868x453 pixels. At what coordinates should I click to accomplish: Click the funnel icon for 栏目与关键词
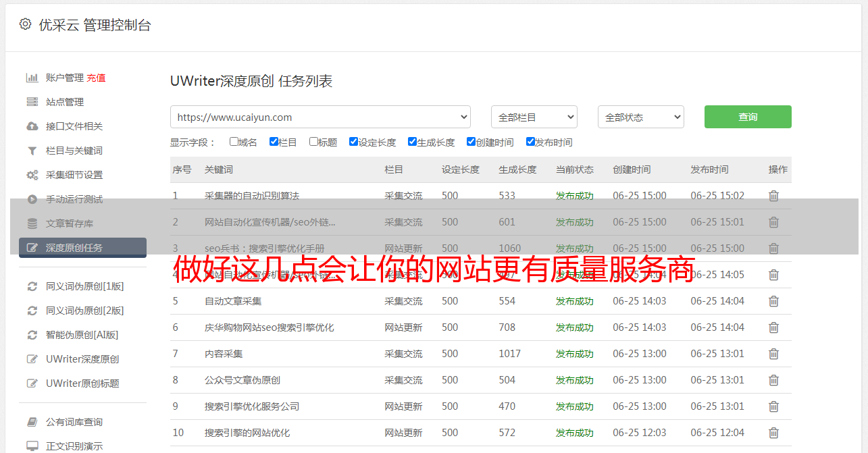[x=32, y=151]
